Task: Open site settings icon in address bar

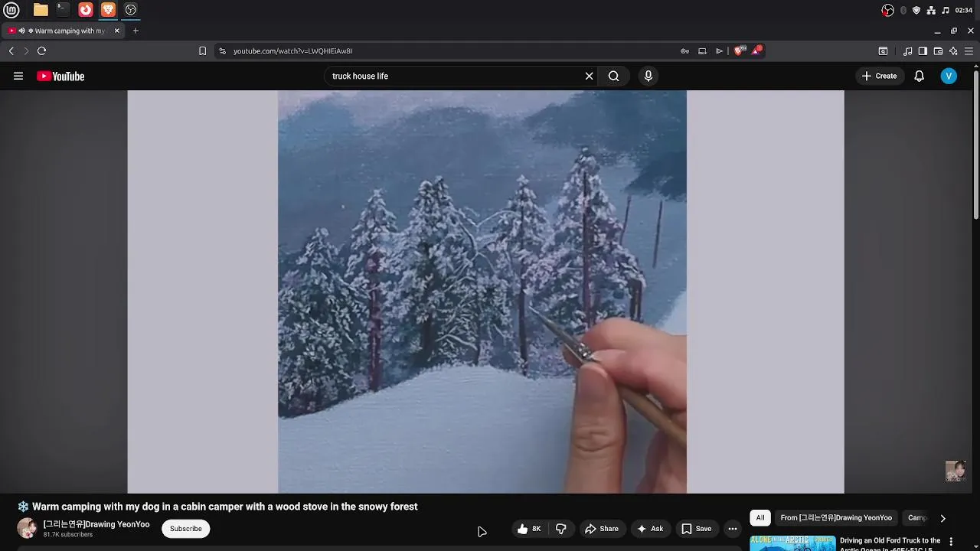Action: tap(222, 51)
